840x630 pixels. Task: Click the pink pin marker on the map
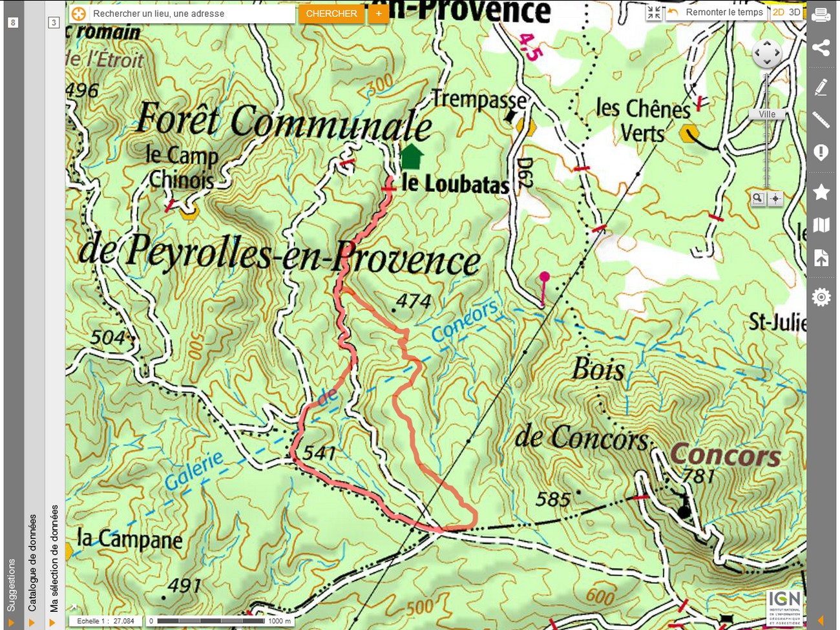point(544,277)
